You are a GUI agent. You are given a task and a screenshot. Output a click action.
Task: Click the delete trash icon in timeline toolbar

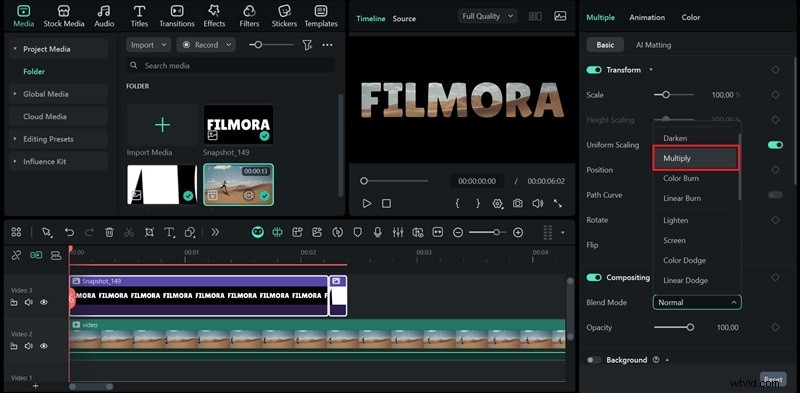[109, 232]
